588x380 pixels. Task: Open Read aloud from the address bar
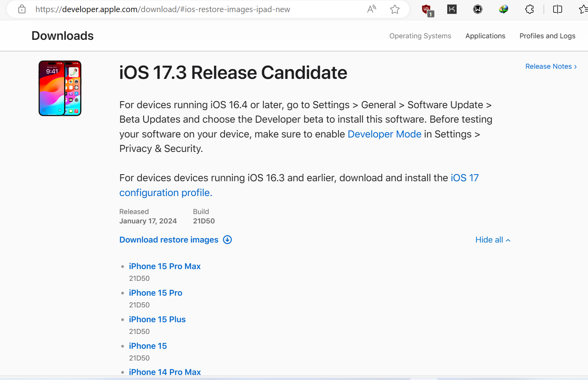pyautogui.click(x=371, y=9)
